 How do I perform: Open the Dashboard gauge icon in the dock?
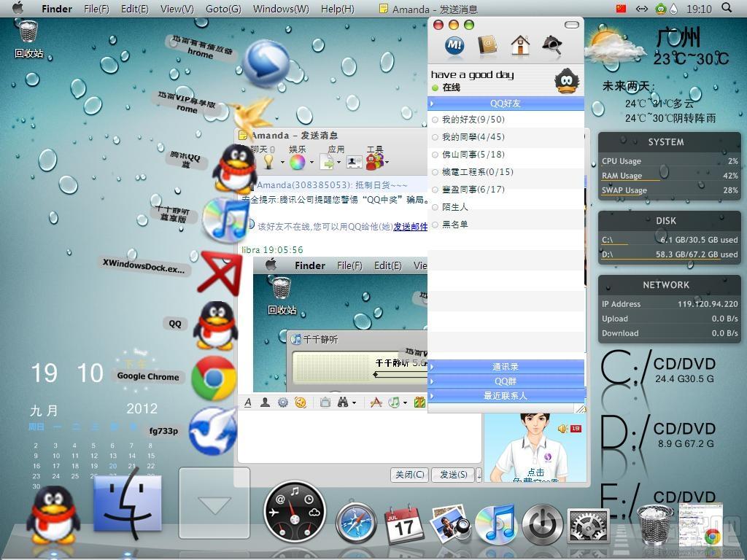pos(295,512)
